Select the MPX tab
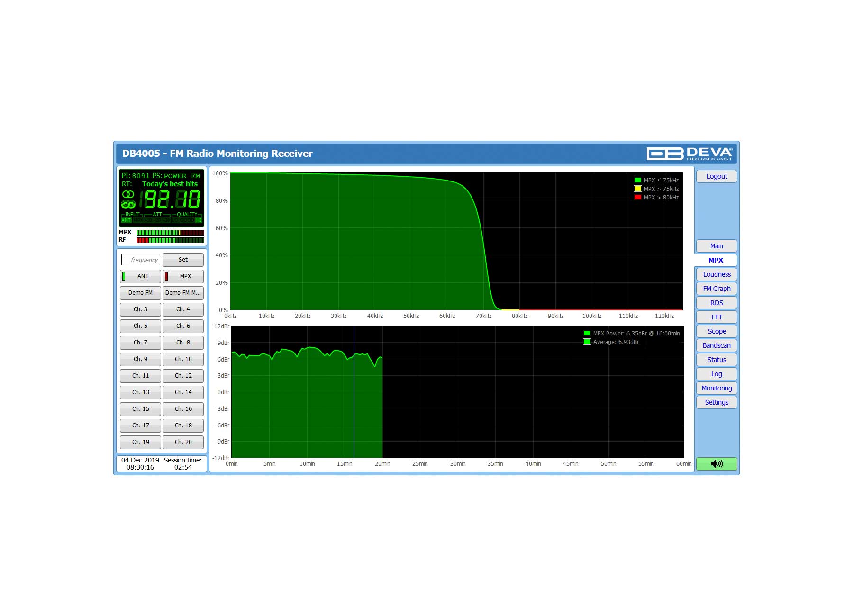The image size is (853, 616). [716, 260]
